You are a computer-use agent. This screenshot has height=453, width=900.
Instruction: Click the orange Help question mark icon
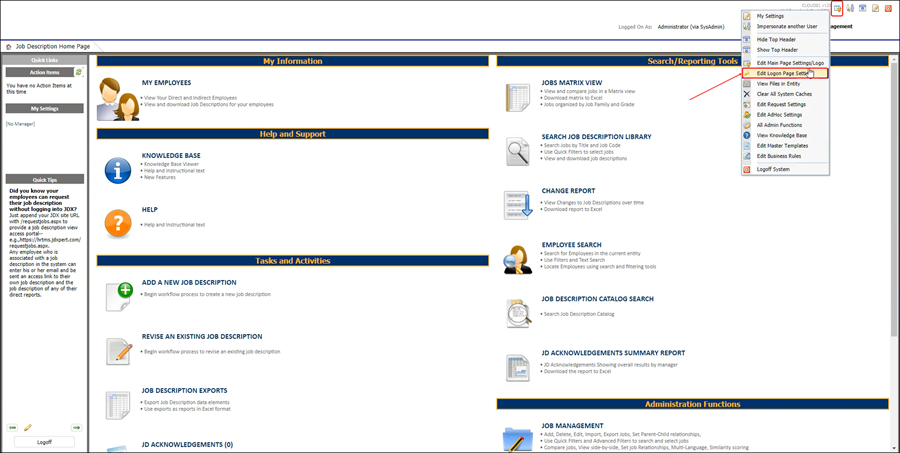118,222
